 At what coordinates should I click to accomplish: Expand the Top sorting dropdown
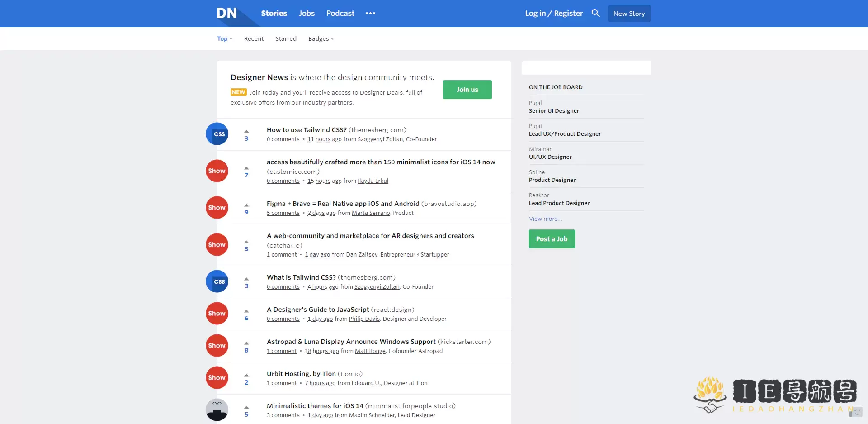225,38
